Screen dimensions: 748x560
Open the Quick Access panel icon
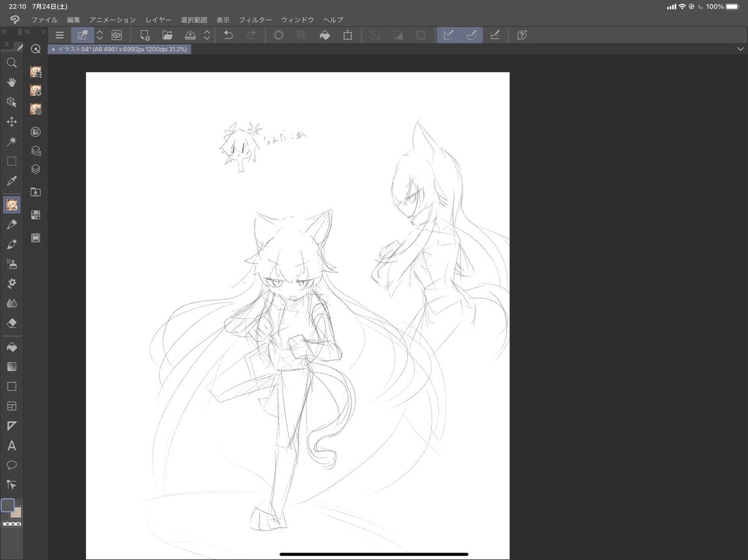tap(36, 49)
